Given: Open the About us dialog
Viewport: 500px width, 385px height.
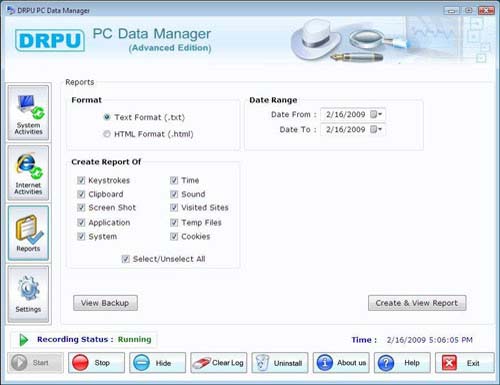Looking at the screenshot, I should coord(341,363).
